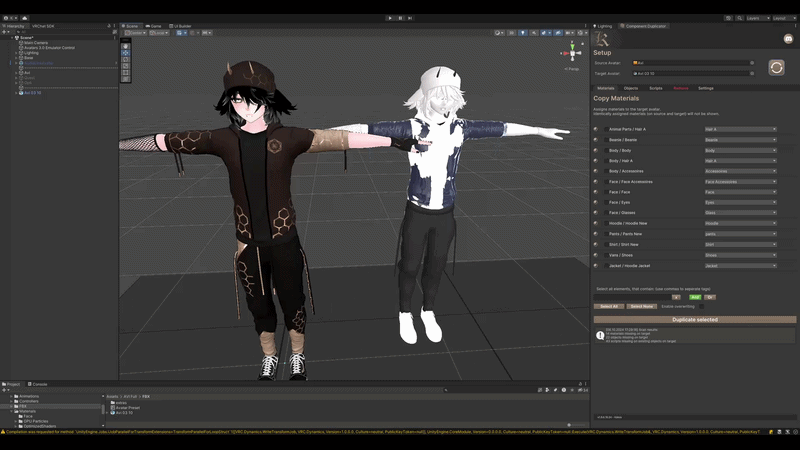Image resolution: width=800 pixels, height=450 pixels.
Task: Click the Select All button
Action: (x=609, y=307)
